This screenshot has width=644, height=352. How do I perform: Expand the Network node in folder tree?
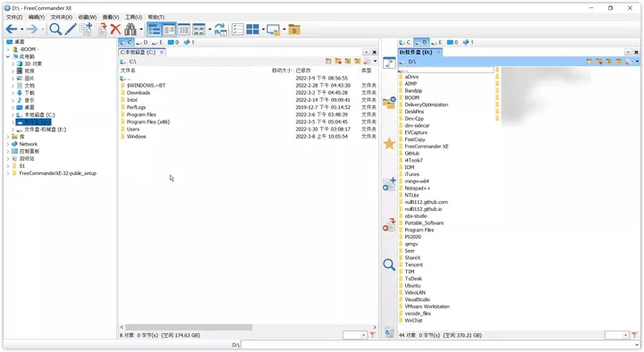coord(8,144)
